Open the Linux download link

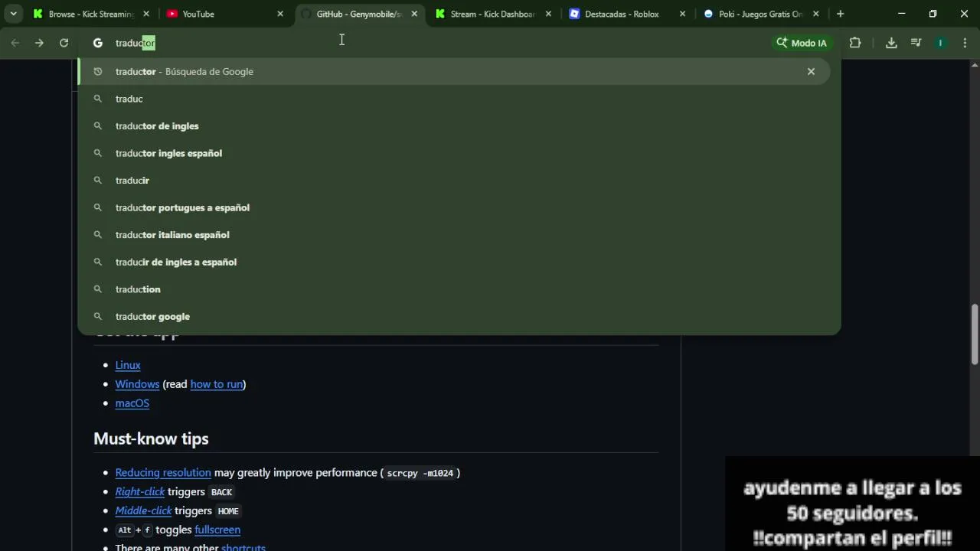[128, 365]
